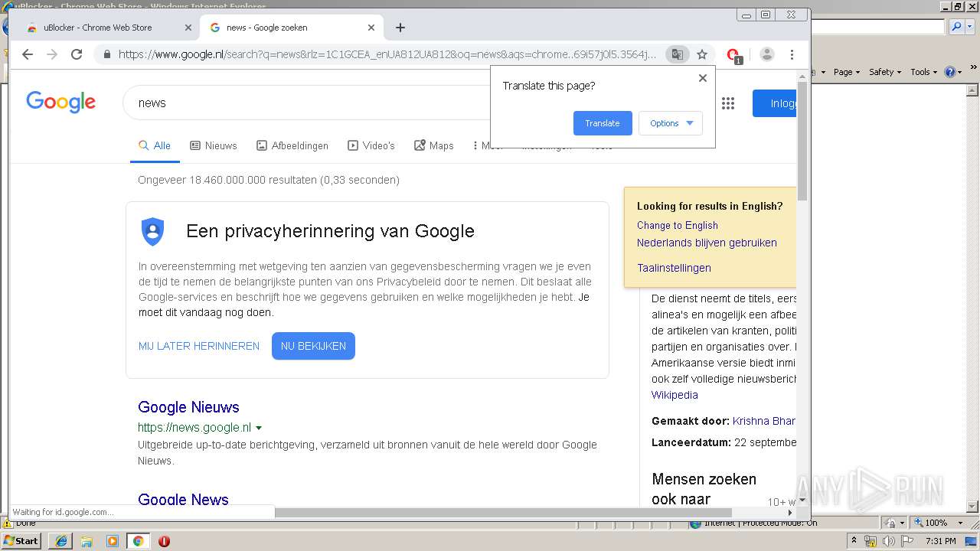This screenshot has width=980, height=551.
Task: Click Change to English link
Action: click(678, 225)
